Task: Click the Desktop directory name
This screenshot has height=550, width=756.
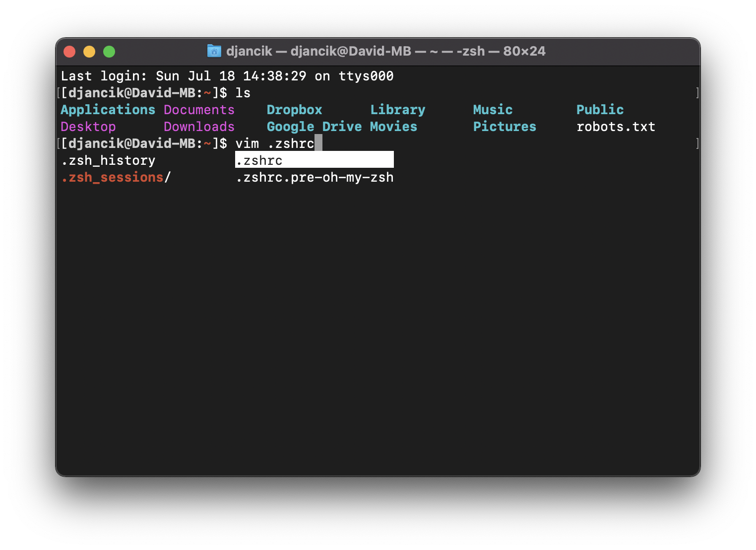Action: (x=88, y=127)
